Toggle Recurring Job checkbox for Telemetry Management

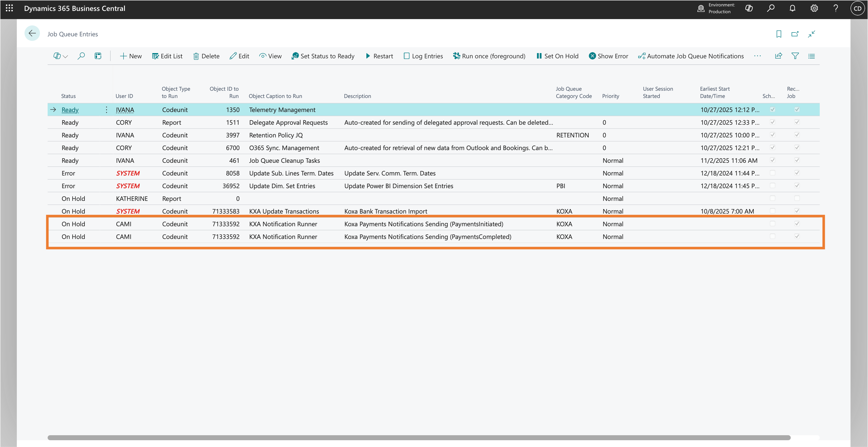(797, 109)
